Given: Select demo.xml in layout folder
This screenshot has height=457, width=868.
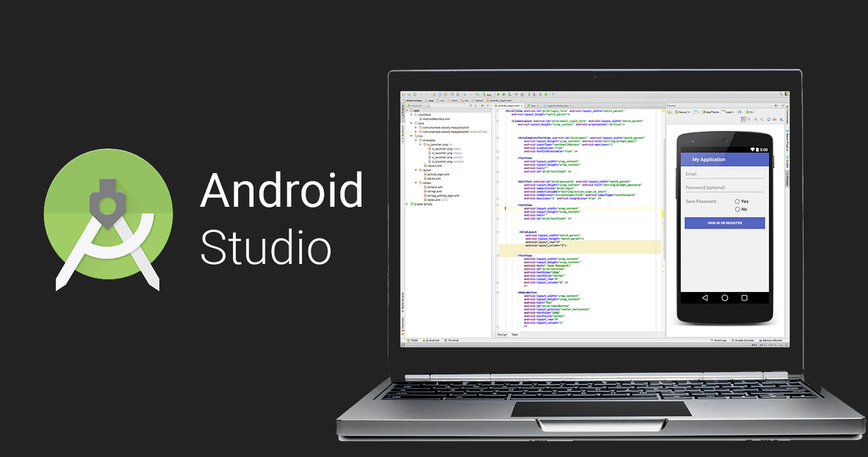Looking at the screenshot, I should [x=432, y=179].
